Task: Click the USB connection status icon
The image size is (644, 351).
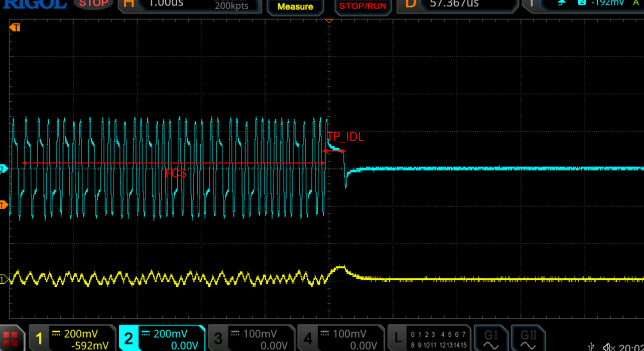Action: point(591,347)
